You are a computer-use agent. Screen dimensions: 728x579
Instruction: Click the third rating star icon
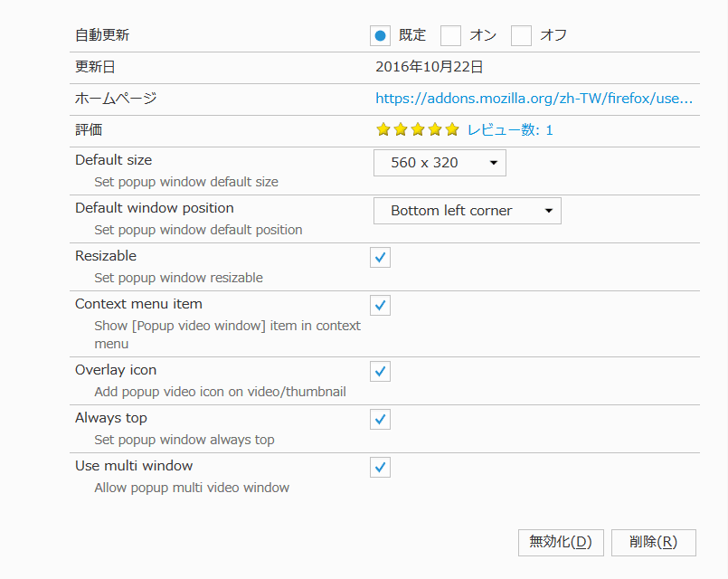tap(418, 129)
